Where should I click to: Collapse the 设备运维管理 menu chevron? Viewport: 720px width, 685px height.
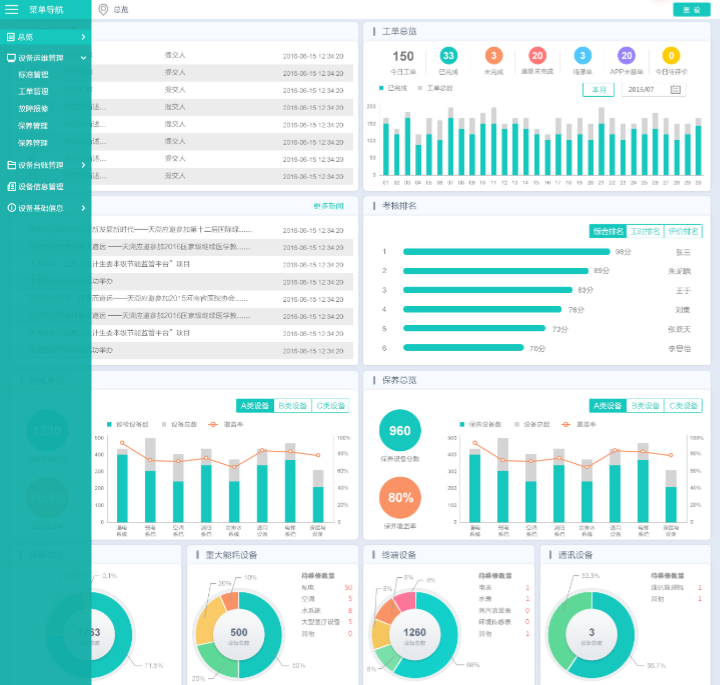(83, 58)
